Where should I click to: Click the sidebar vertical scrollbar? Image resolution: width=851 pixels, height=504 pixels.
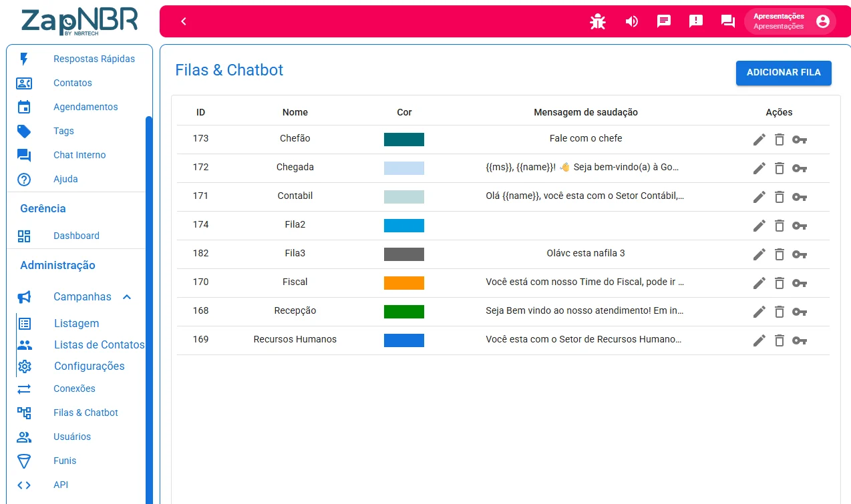click(148, 310)
